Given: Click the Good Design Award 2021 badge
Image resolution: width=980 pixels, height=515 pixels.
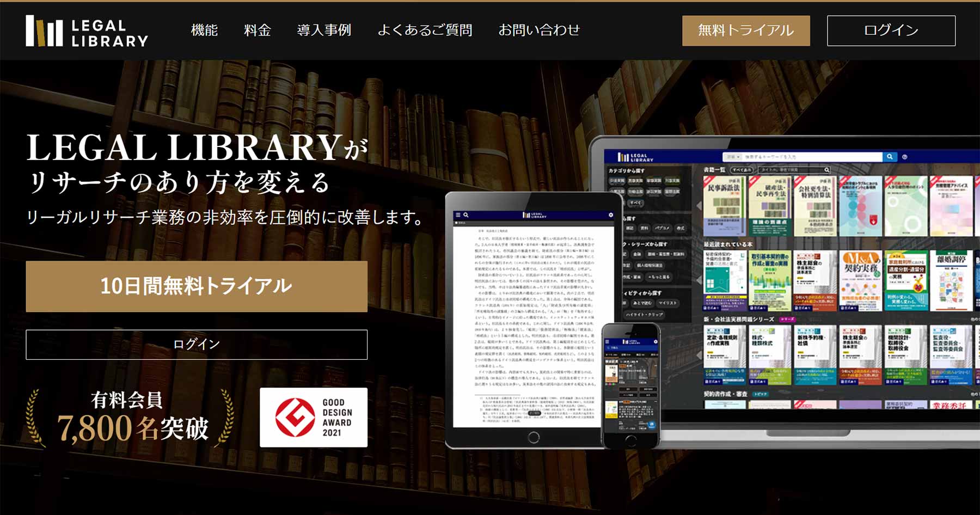Looking at the screenshot, I should click(314, 418).
